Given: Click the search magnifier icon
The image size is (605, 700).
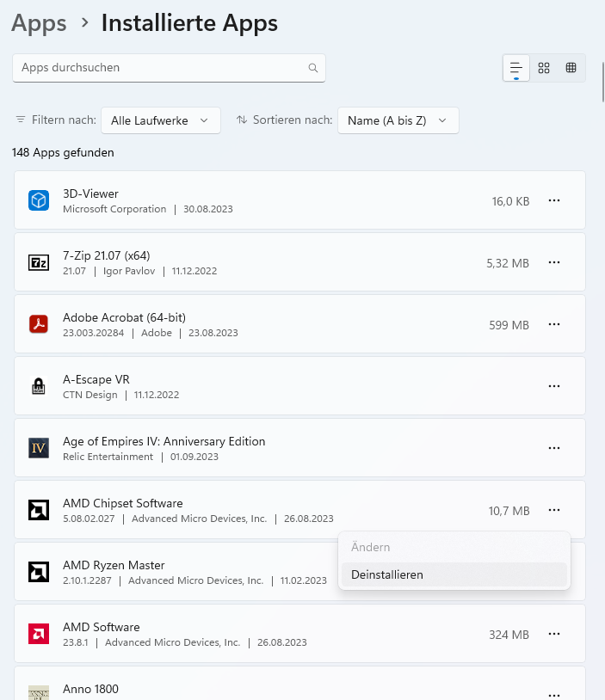Looking at the screenshot, I should tap(313, 68).
